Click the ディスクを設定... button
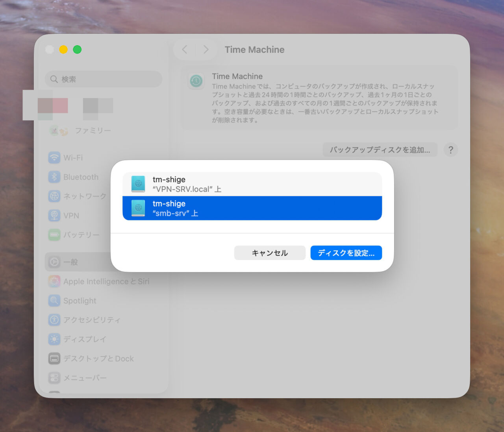Image resolution: width=504 pixels, height=432 pixels. [x=346, y=253]
